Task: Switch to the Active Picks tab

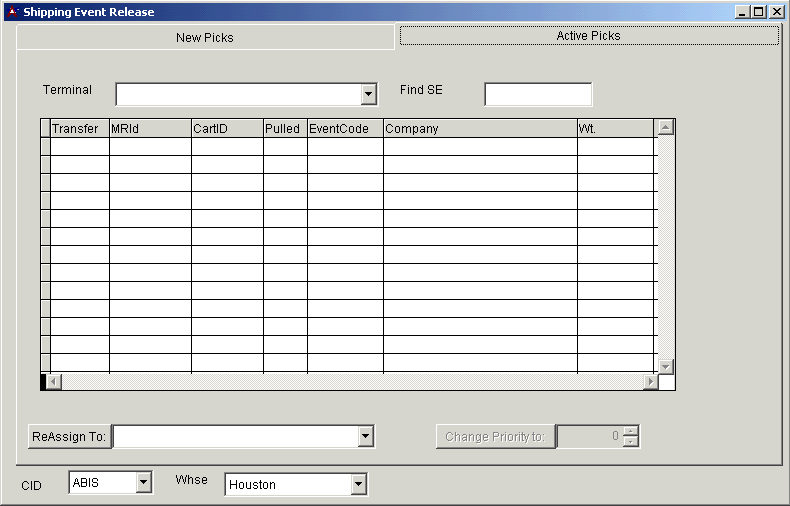Action: [588, 36]
